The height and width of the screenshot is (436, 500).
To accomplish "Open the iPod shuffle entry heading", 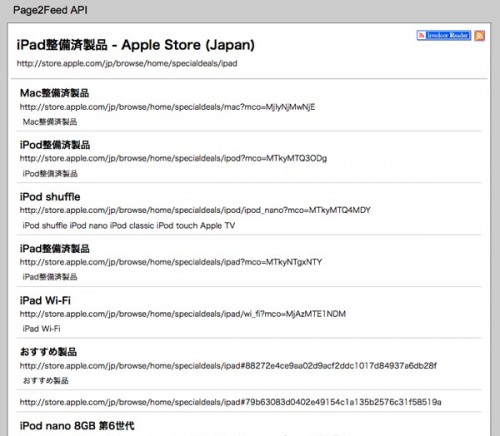I will click(x=50, y=197).
